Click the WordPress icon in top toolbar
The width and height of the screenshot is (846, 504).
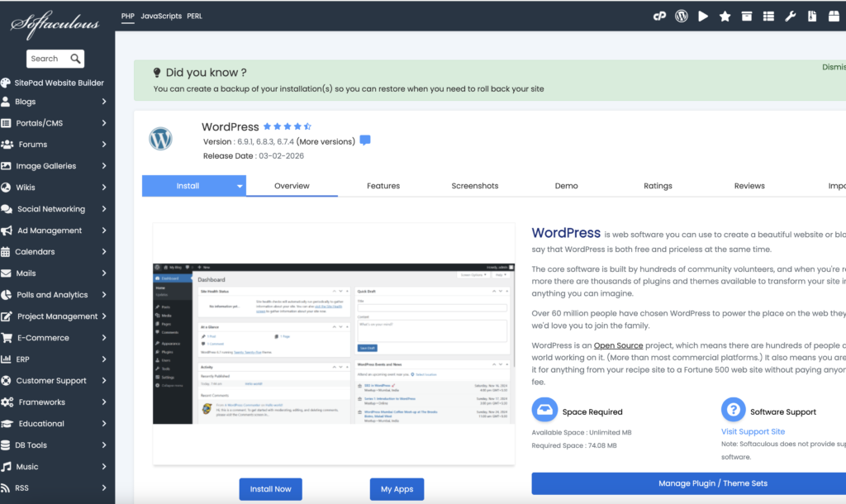click(682, 16)
